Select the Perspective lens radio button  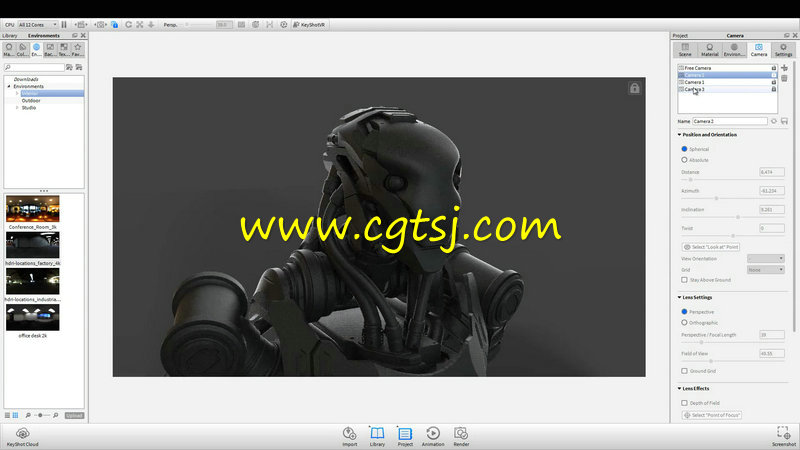(684, 311)
